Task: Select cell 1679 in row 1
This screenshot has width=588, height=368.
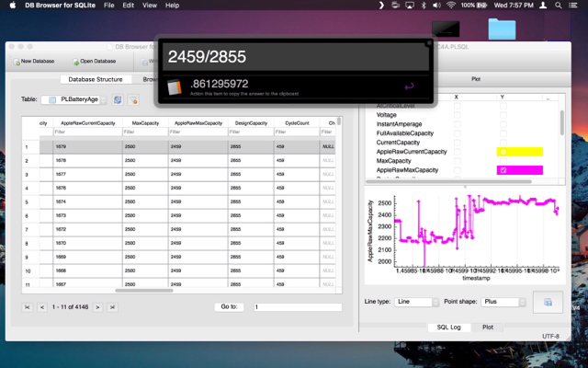Action: pos(88,147)
